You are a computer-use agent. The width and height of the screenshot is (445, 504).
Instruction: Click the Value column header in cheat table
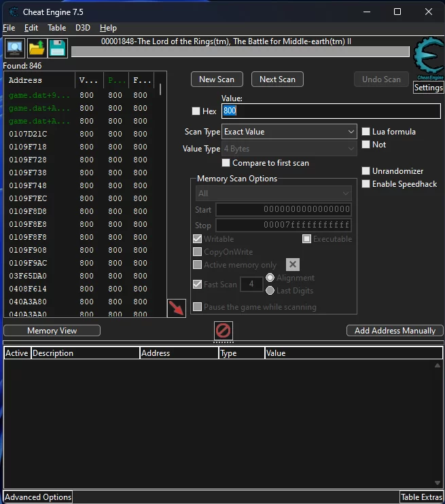coord(354,353)
